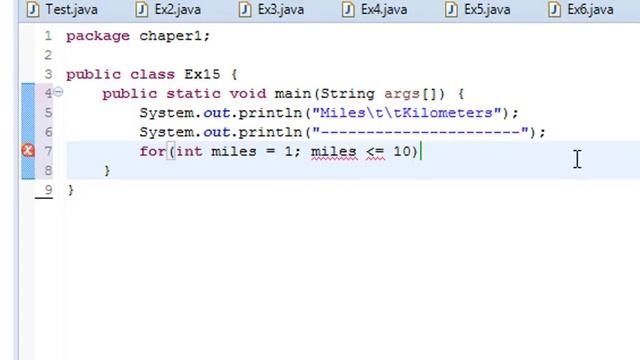Click line number 9 in the gutter
The image size is (640, 360).
48,190
